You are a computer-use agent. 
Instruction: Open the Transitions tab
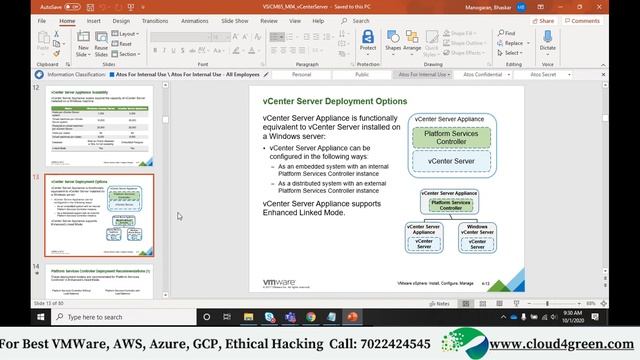pos(155,21)
